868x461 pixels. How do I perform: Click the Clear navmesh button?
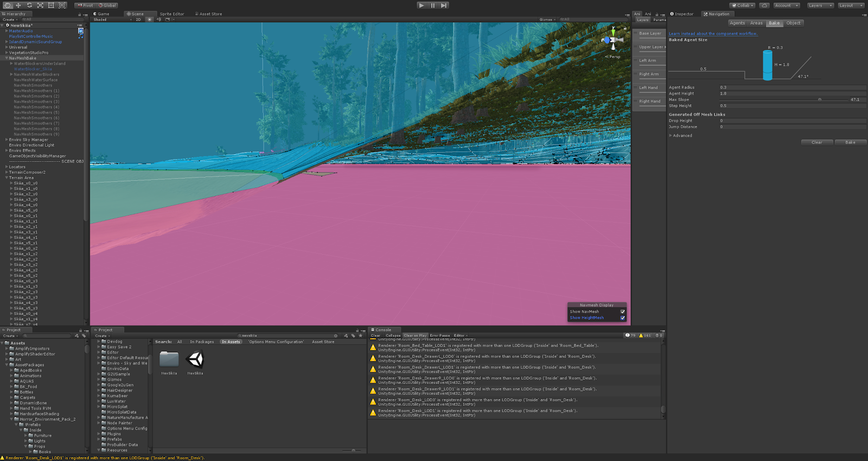click(x=817, y=143)
